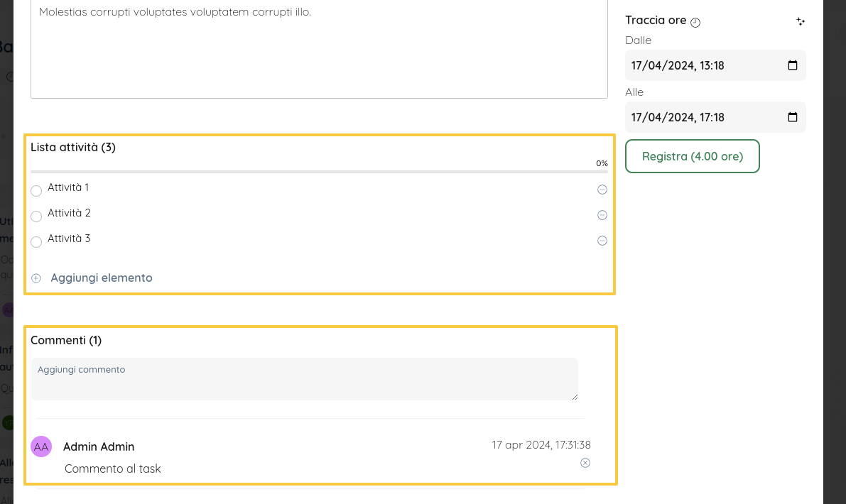Click the sparkle icon in the Traccia ore header
846x504 pixels.
click(x=801, y=22)
